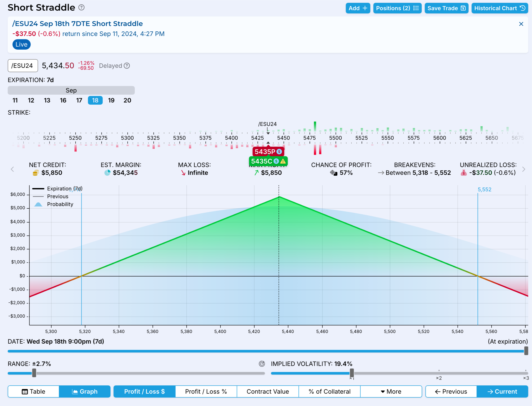This screenshot has width=532, height=406.
Task: Close the ESU24 trade summary panel
Action: click(x=521, y=24)
